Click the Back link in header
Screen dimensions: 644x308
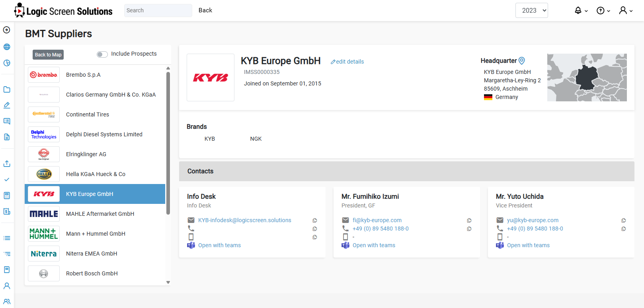205,10
